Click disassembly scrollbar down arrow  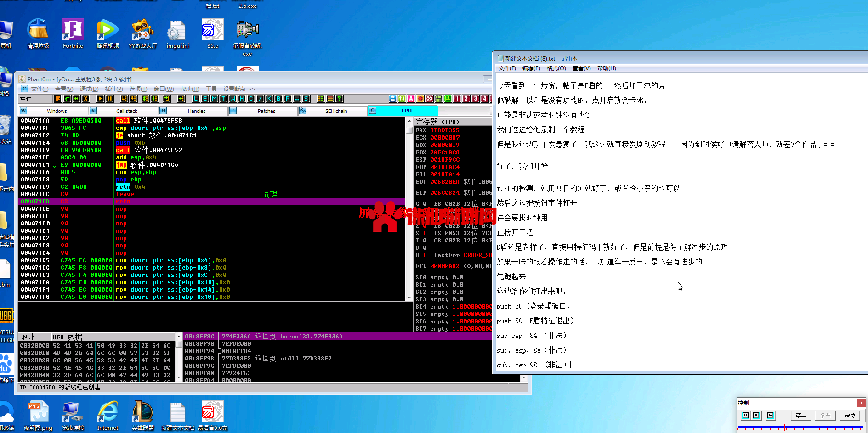coord(409,298)
